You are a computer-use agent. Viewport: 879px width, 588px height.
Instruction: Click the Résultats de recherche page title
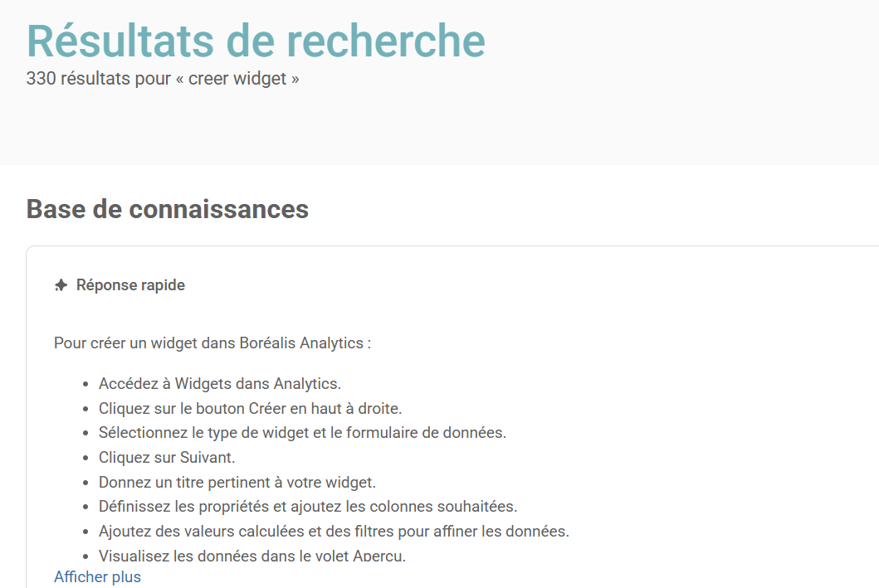256,40
